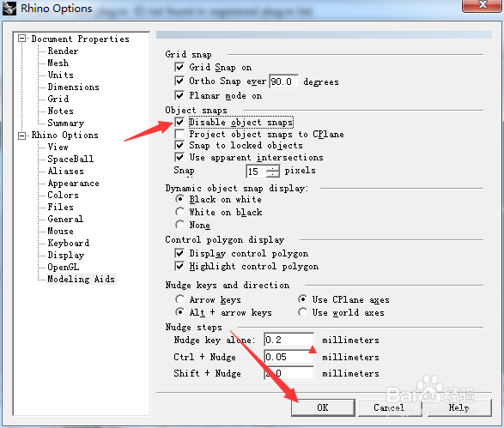This screenshot has height=428, width=504.
Task: Select White on black display option
Action: click(180, 212)
